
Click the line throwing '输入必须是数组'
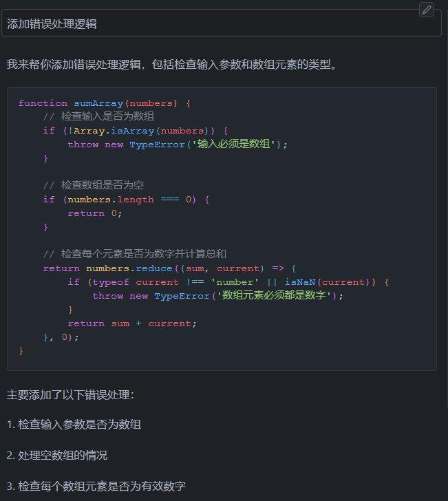178,144
